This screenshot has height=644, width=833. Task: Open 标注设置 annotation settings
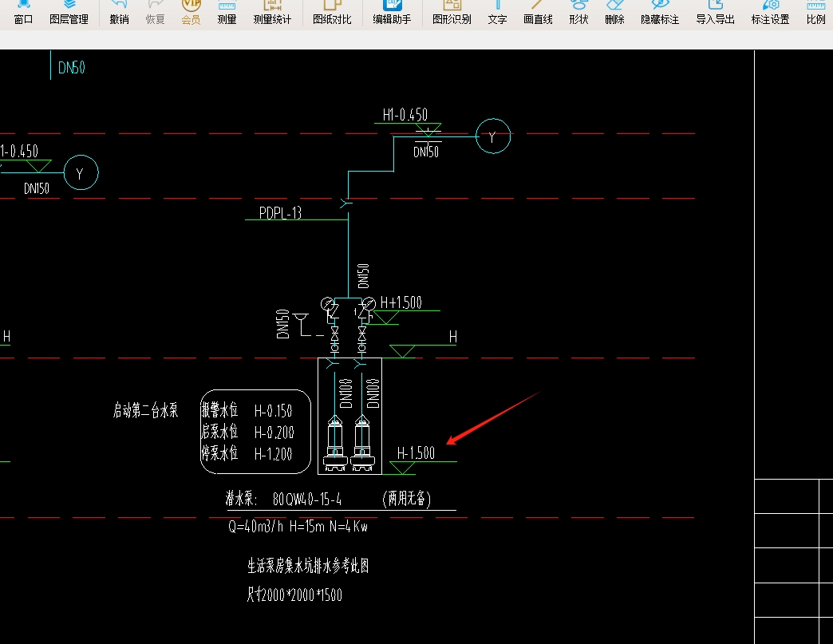click(x=770, y=14)
